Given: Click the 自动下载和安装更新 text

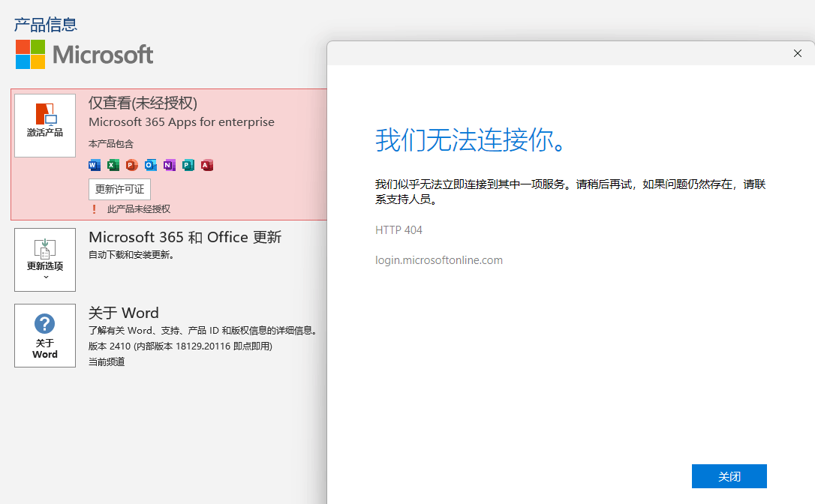Looking at the screenshot, I should click(131, 254).
